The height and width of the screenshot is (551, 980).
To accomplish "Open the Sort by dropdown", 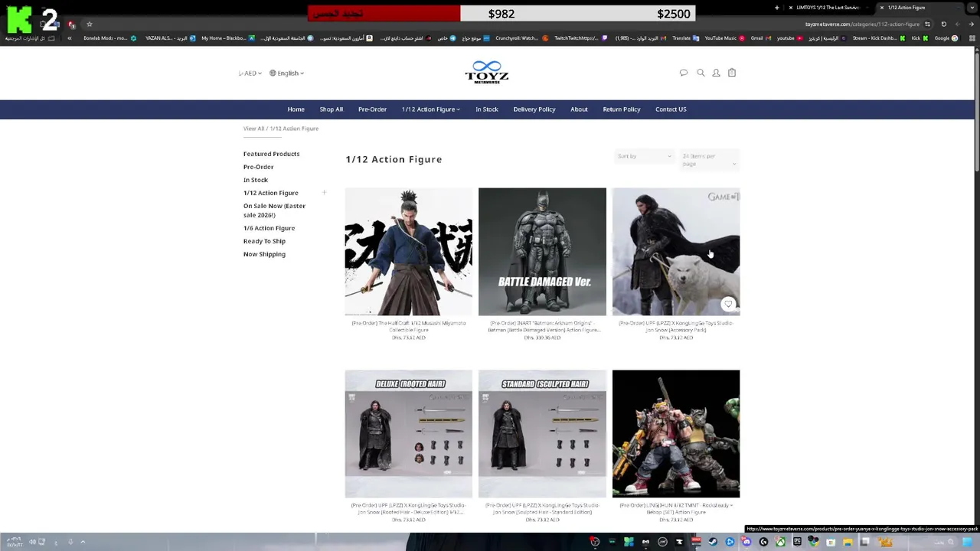I will pos(644,156).
